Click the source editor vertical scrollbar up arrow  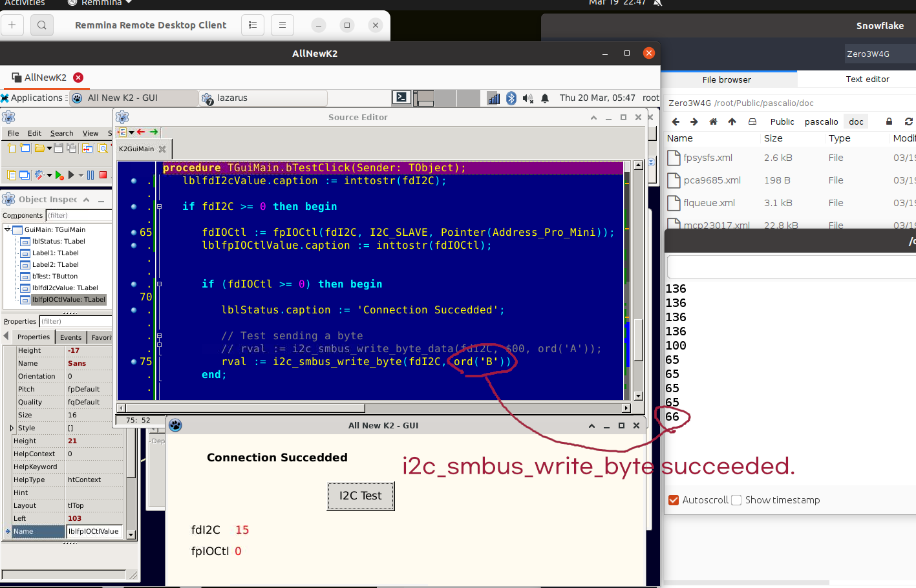pos(638,165)
